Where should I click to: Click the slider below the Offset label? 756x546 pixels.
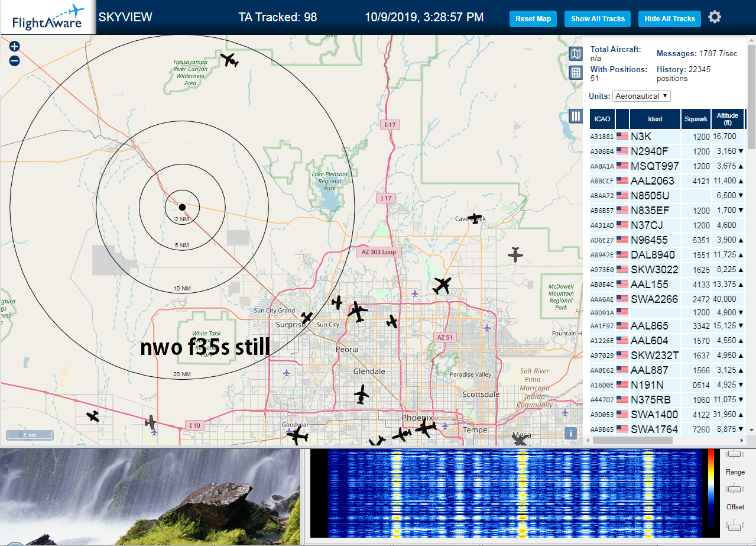click(x=735, y=525)
